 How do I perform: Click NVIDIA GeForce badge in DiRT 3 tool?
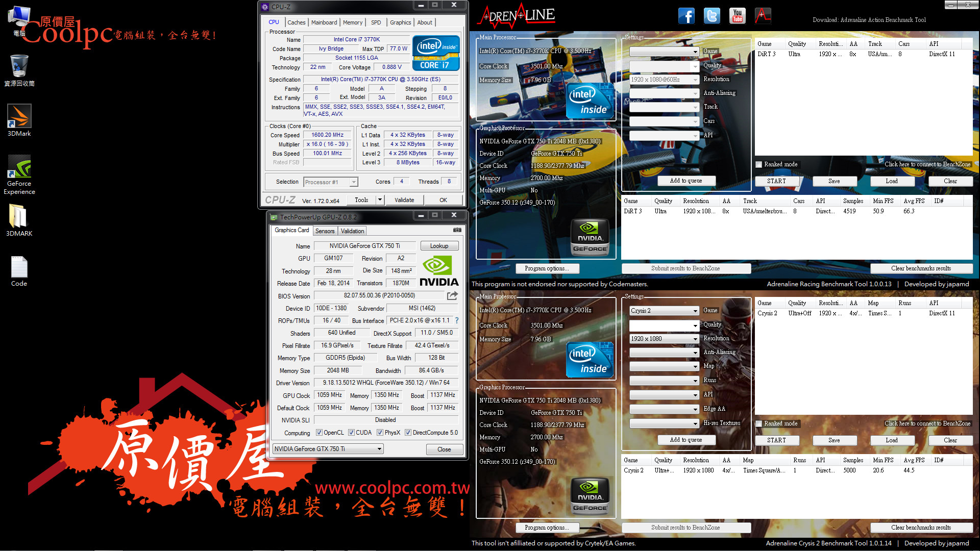(590, 238)
